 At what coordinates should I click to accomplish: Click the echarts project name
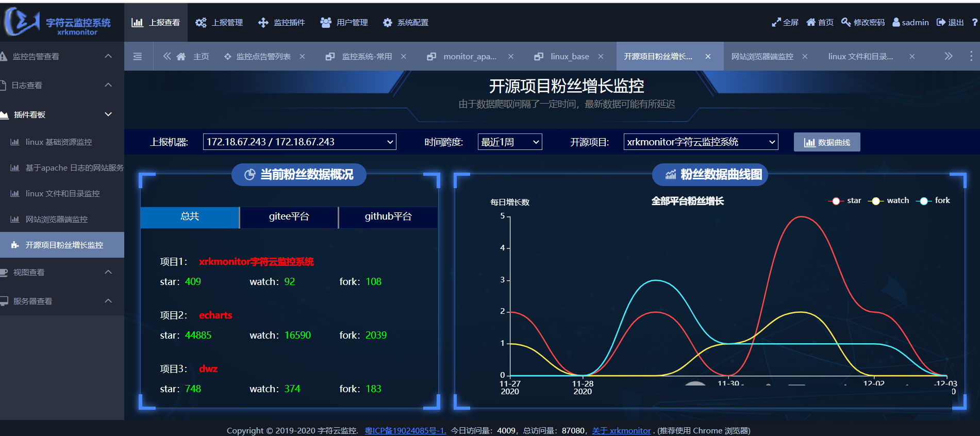tap(215, 315)
